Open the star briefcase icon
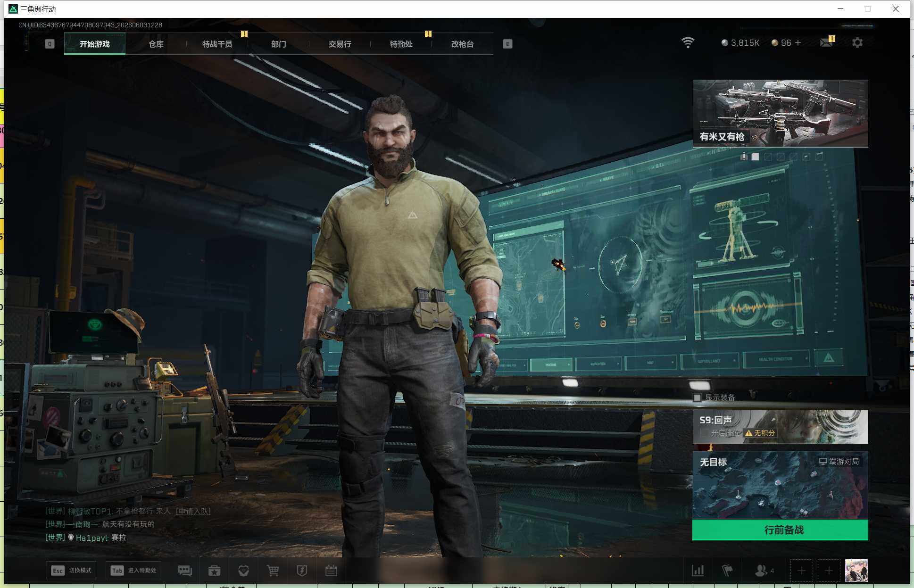914x588 pixels. pos(215,571)
